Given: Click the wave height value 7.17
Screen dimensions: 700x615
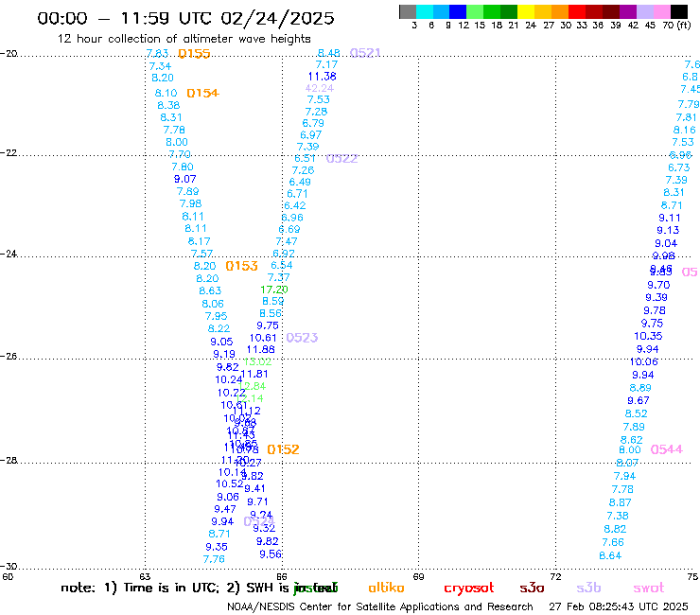Looking at the screenshot, I should (x=326, y=64).
